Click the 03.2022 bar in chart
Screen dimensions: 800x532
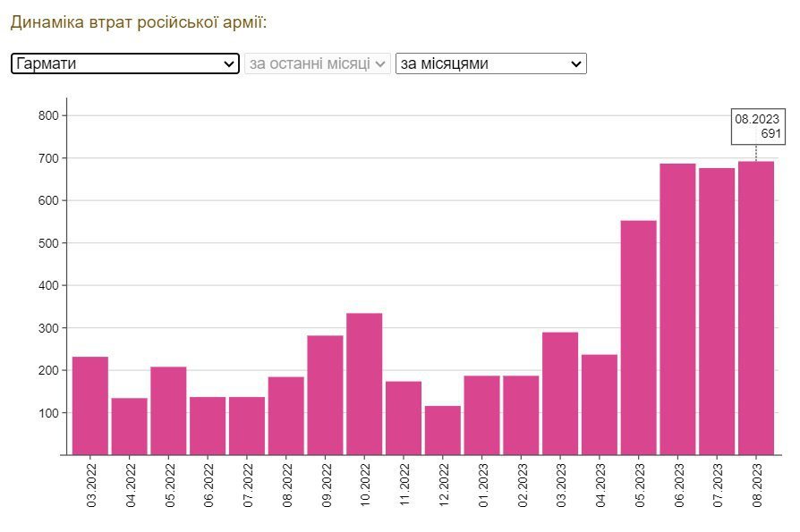tap(90, 406)
